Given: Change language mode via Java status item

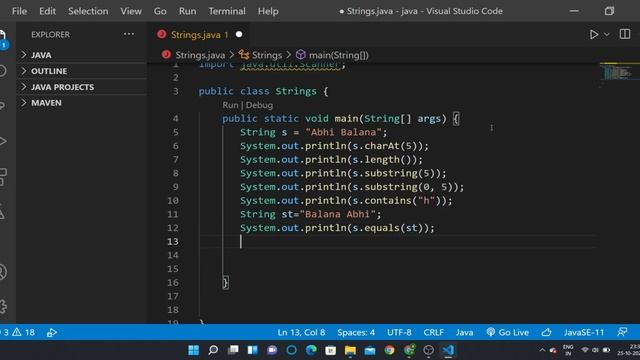Looking at the screenshot, I should click(x=464, y=332).
